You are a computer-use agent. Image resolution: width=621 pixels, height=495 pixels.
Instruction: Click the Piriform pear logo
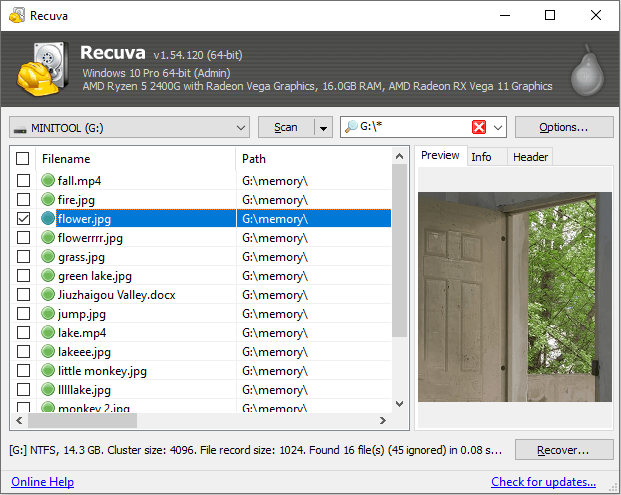click(x=587, y=70)
